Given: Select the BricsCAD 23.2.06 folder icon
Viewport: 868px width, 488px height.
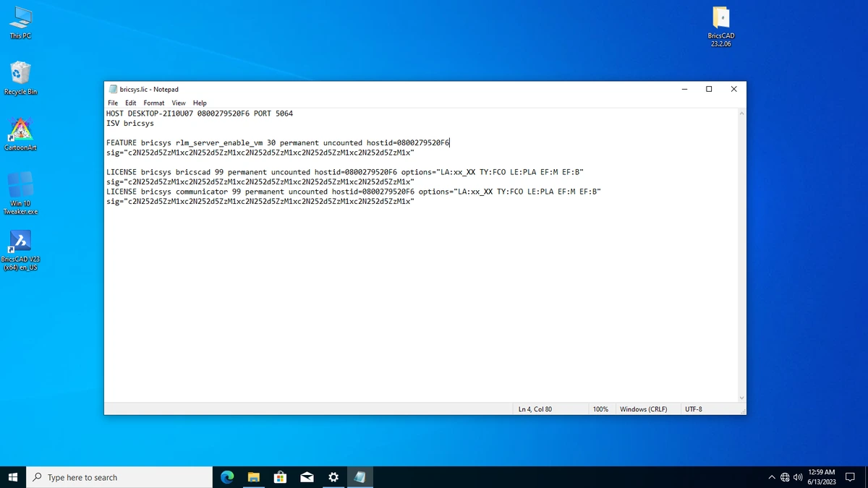Looking at the screenshot, I should coord(720,27).
